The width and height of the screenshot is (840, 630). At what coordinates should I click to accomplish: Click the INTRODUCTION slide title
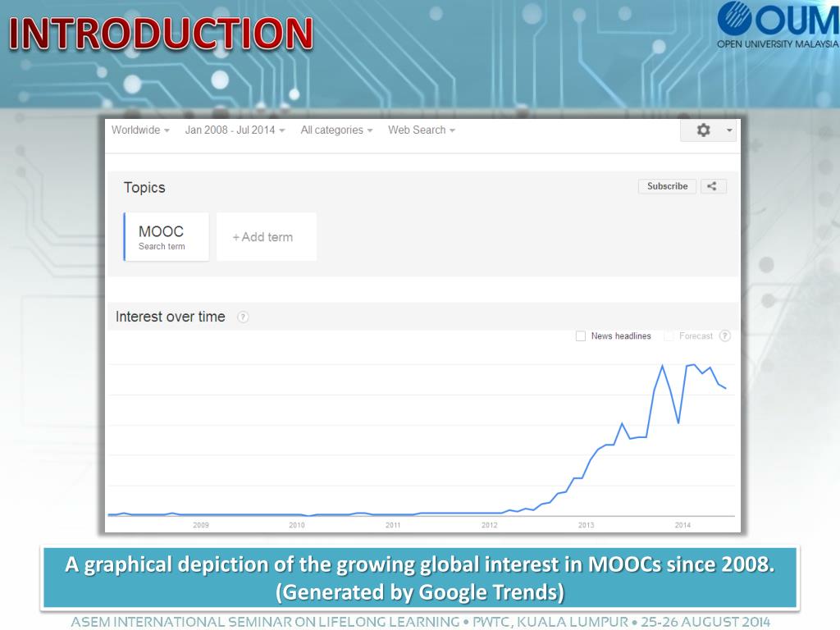(x=161, y=34)
